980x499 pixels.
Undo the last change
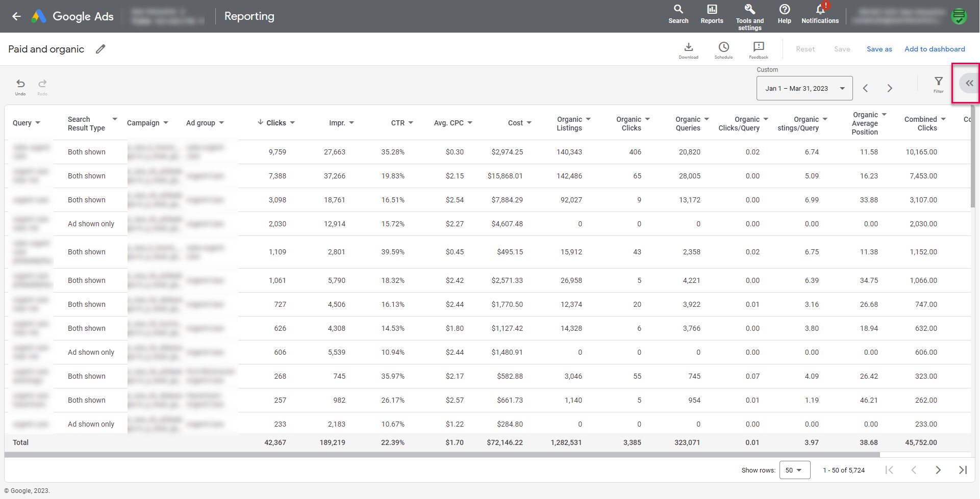[x=20, y=86]
